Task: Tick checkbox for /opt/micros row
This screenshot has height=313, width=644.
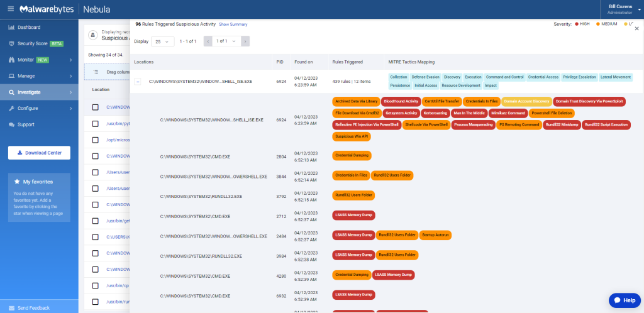Action: [96, 140]
